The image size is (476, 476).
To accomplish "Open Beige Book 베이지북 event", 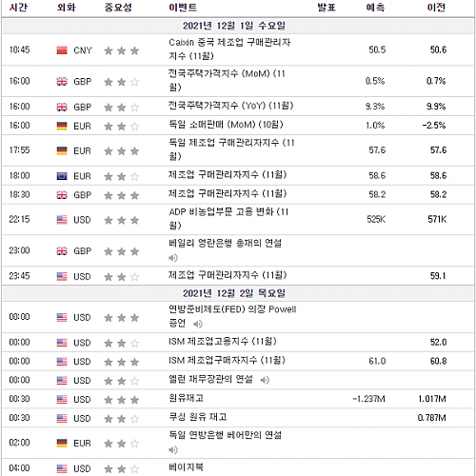I will pos(186,467).
